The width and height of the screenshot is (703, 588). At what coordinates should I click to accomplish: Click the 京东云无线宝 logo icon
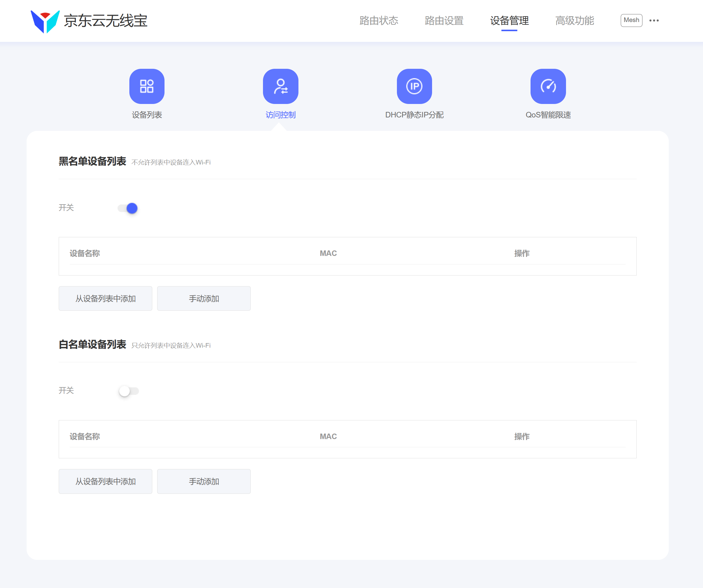coord(45,21)
